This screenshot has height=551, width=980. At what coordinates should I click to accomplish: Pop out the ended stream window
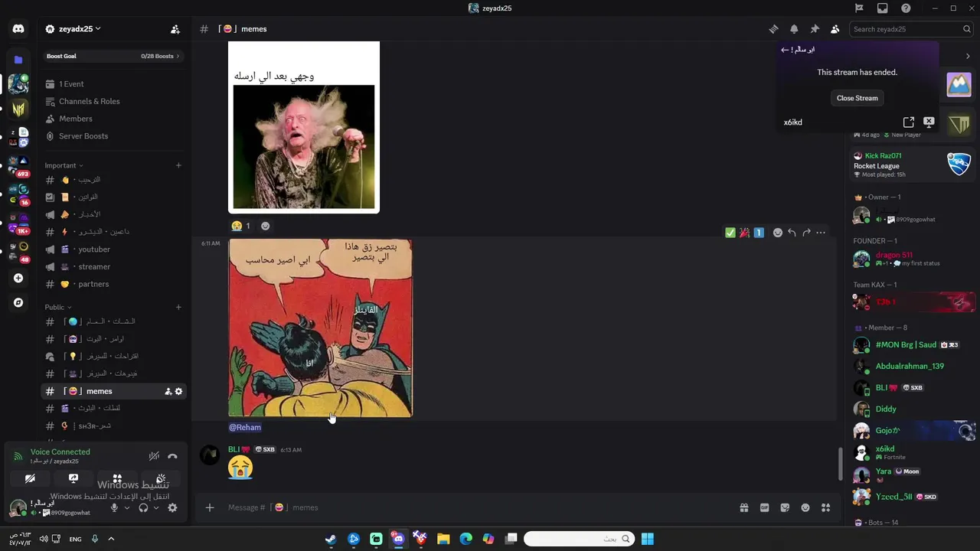coord(909,122)
